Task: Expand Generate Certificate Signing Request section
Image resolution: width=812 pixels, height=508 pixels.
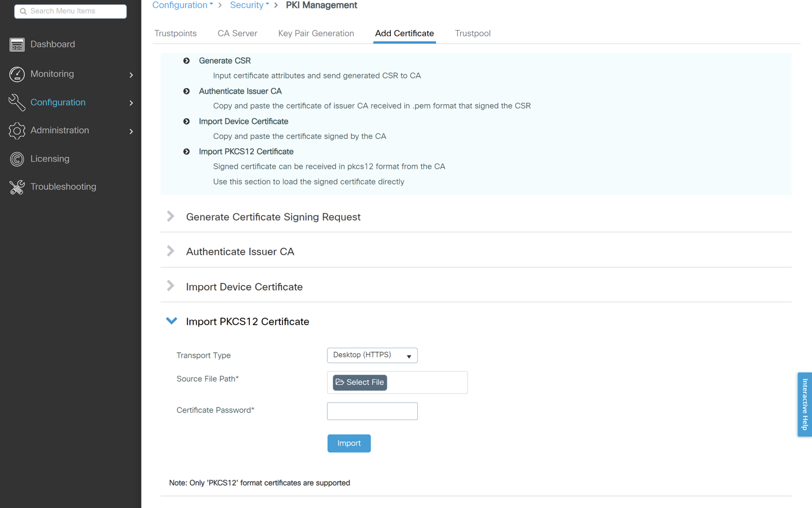Action: (x=171, y=217)
